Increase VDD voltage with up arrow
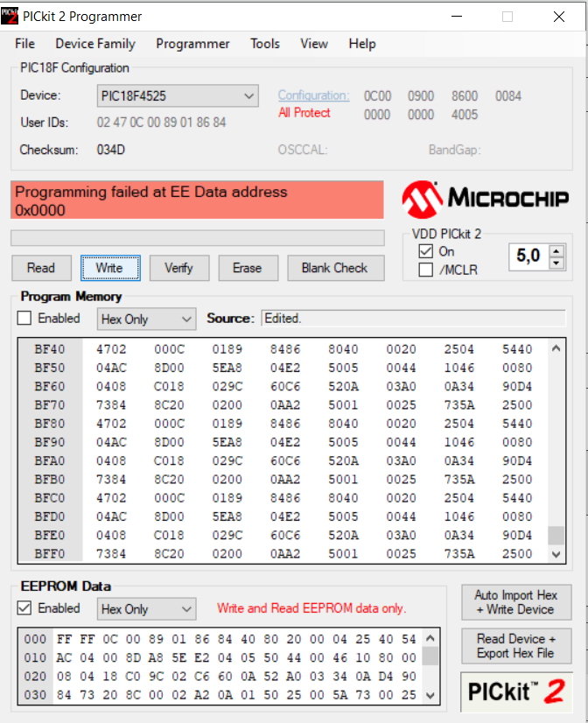Image resolution: width=588 pixels, height=723 pixels. [x=556, y=251]
